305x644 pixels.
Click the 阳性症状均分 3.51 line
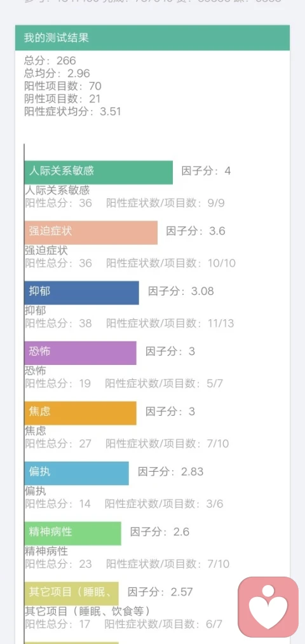(72, 112)
